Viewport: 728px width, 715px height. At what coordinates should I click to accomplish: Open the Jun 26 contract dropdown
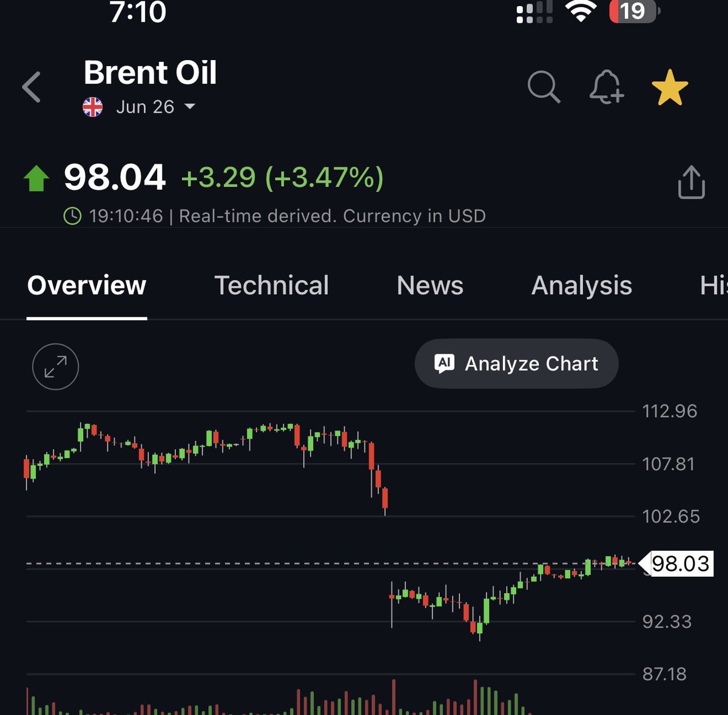pyautogui.click(x=155, y=107)
